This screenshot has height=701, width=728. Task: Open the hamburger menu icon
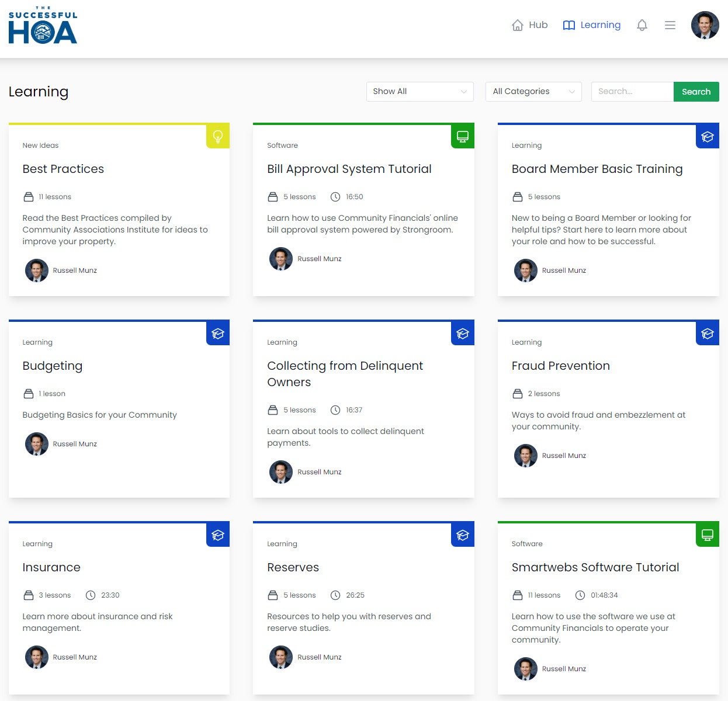670,25
